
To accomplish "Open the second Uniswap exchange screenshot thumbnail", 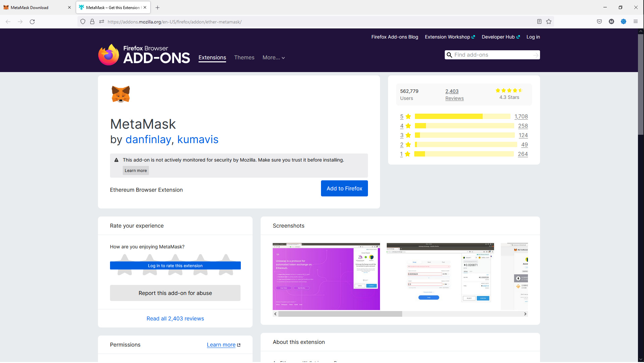I will pos(440,277).
